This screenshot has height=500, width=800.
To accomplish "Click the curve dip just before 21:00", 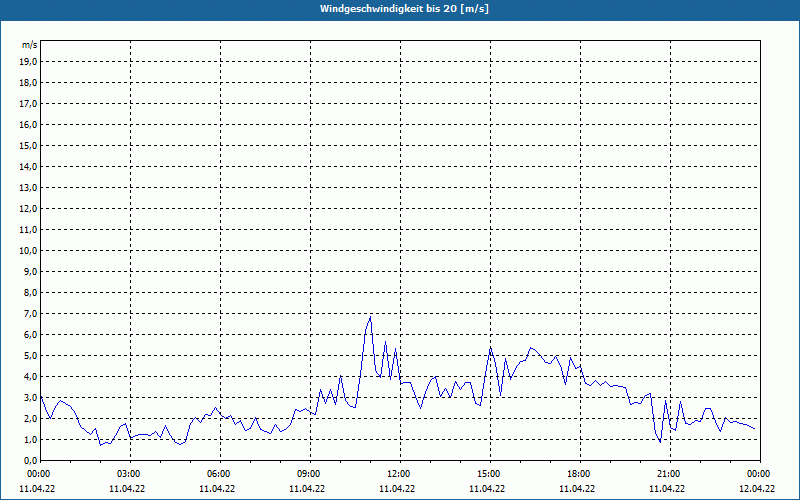I will coord(660,442).
